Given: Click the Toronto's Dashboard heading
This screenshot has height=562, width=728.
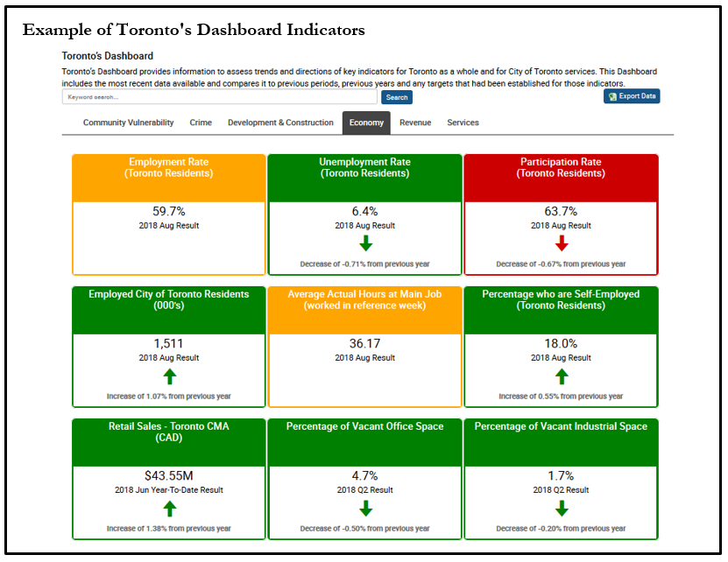Looking at the screenshot, I should click(x=108, y=56).
